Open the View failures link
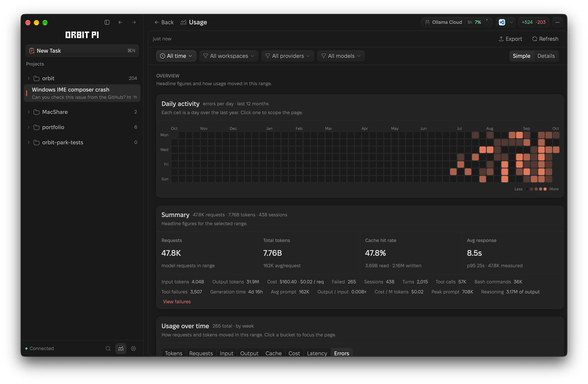588x384 pixels. pyautogui.click(x=177, y=302)
